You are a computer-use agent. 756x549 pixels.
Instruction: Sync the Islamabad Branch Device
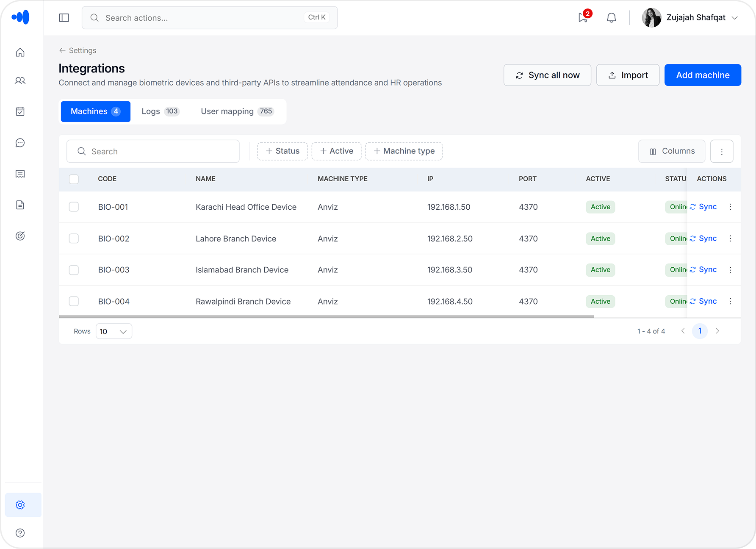pyautogui.click(x=703, y=270)
